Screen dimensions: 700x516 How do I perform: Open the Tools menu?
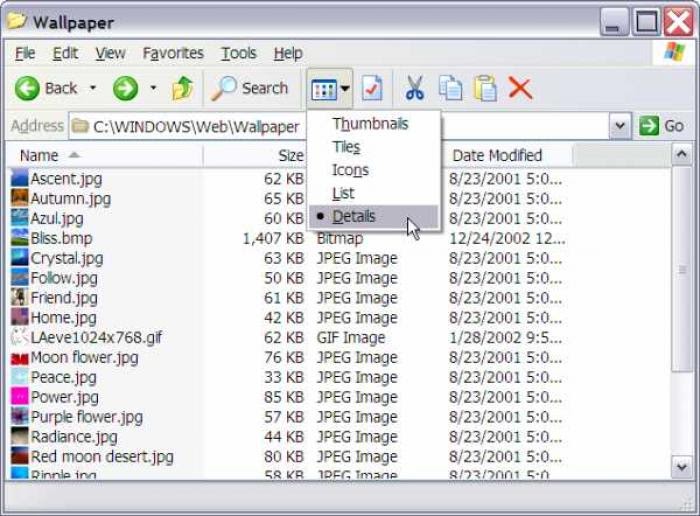pyautogui.click(x=239, y=53)
